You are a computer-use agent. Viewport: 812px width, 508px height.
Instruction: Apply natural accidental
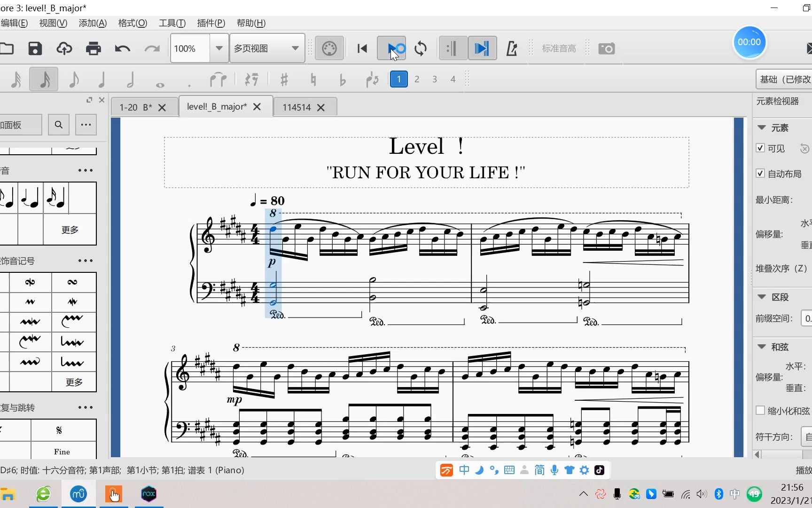pos(313,79)
